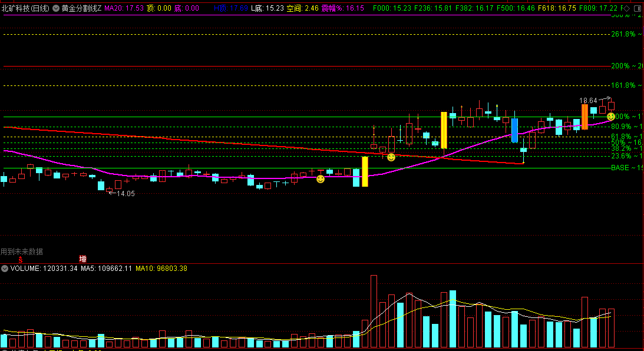This screenshot has width=644, height=351.
Task: Expand the VOLUME indicator dropdown arrow
Action: pos(5,269)
